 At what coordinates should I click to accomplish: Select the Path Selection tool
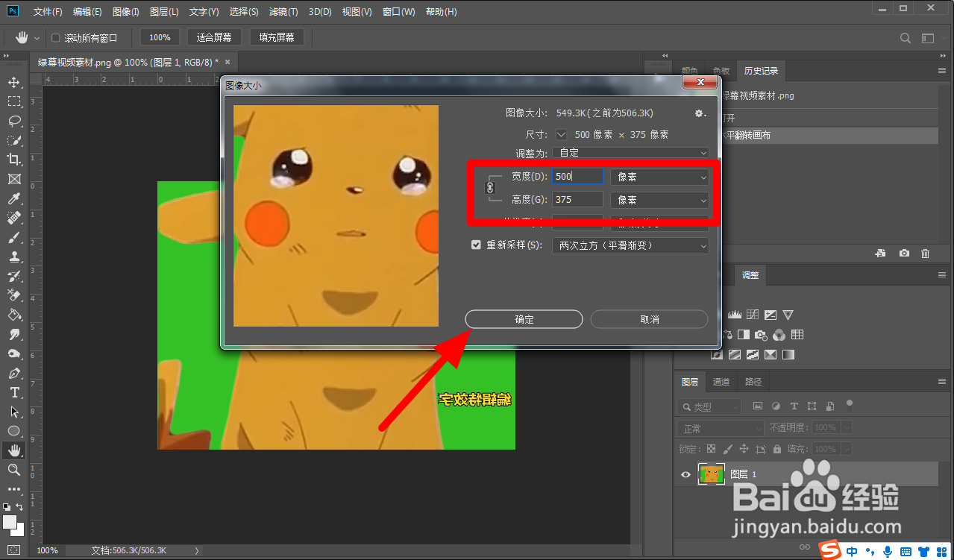pyautogui.click(x=13, y=412)
